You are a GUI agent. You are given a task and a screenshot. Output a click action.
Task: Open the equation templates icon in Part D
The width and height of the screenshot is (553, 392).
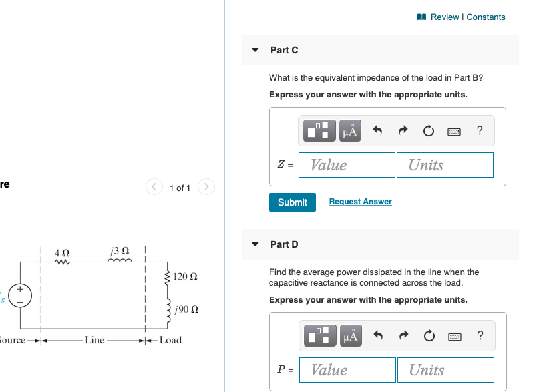click(319, 335)
